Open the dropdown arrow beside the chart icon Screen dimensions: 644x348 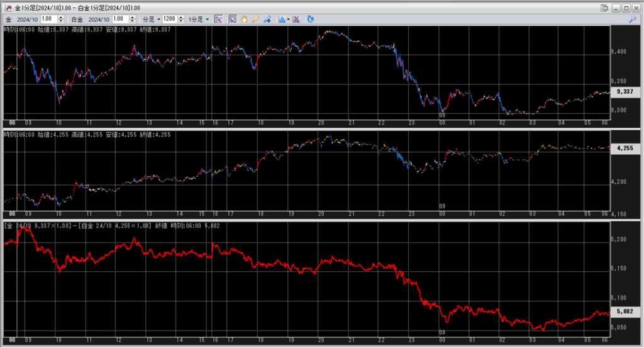click(288, 20)
